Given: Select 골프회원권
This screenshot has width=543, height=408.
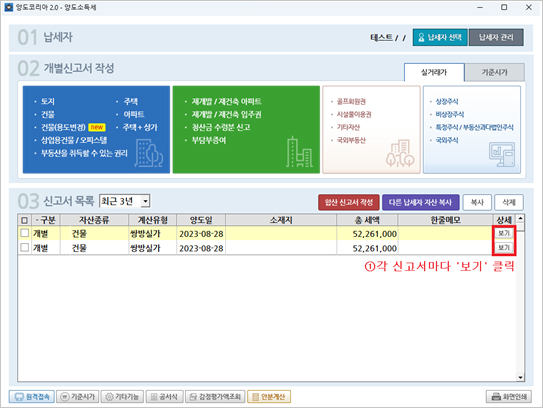Looking at the screenshot, I should point(351,101).
